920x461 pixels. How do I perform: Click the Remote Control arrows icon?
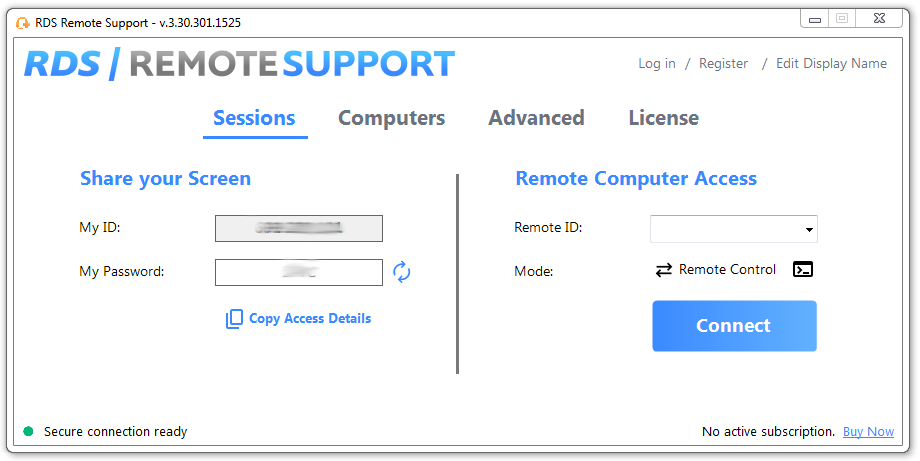664,270
